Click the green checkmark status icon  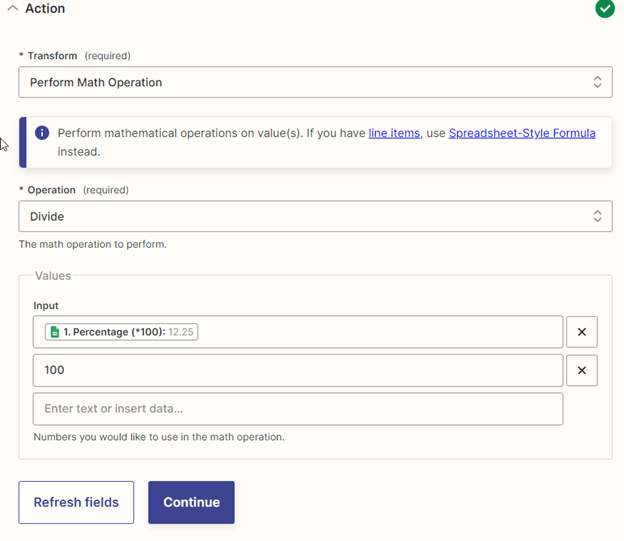click(x=604, y=9)
